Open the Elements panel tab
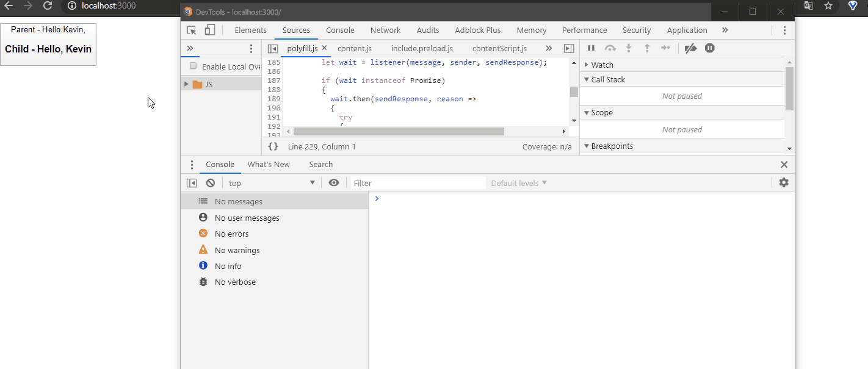The height and width of the screenshot is (369, 868). (x=250, y=30)
